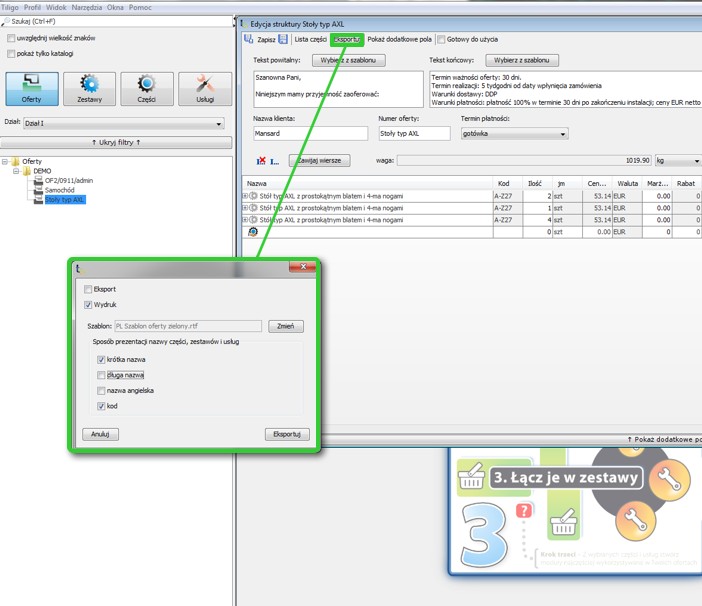
Task: Click the upper right orange wrench icon
Action: click(669, 480)
